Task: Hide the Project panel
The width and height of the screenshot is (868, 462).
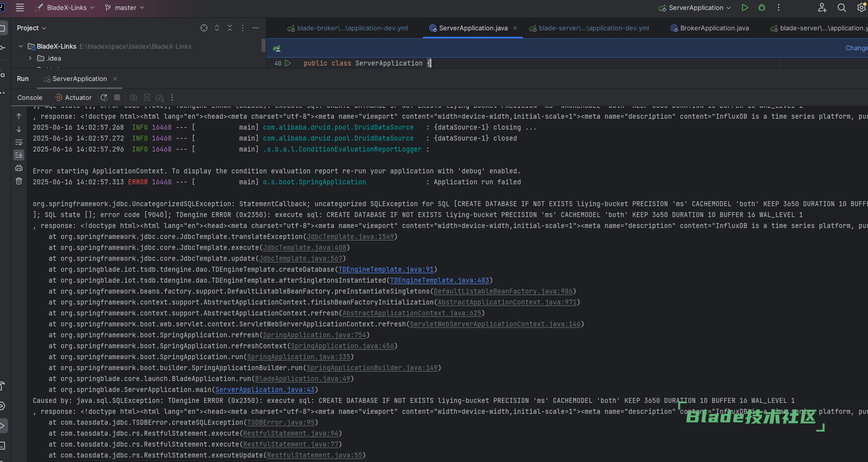Action: [256, 28]
